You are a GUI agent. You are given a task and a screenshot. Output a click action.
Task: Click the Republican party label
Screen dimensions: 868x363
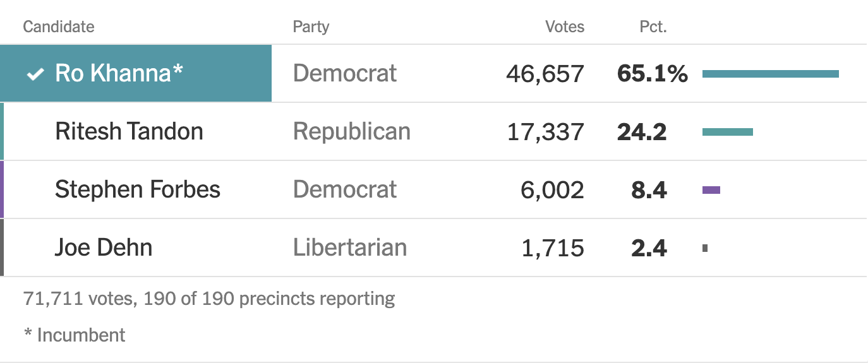click(352, 131)
